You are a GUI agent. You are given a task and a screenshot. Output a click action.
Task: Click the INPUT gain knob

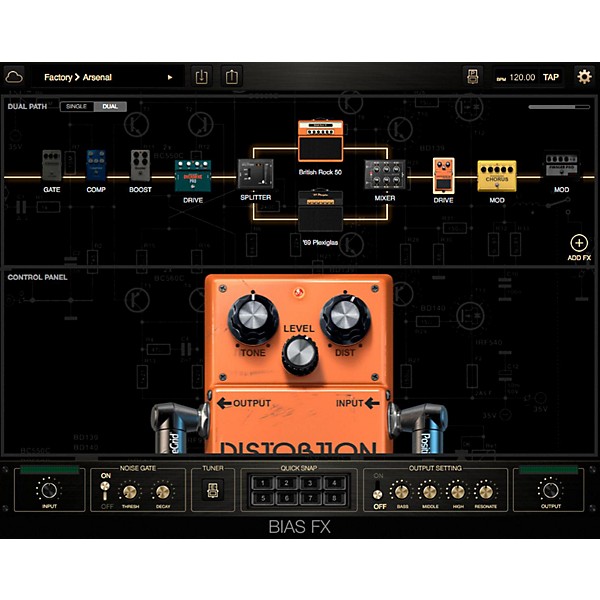click(x=49, y=490)
